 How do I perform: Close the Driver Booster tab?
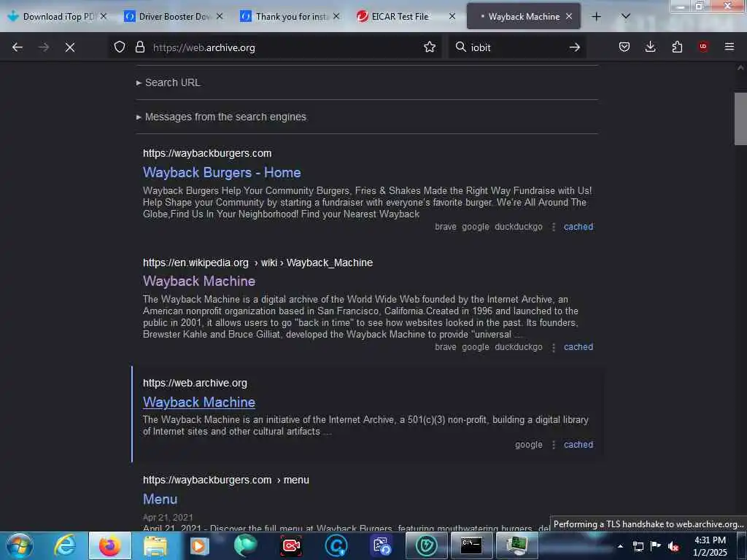220,17
